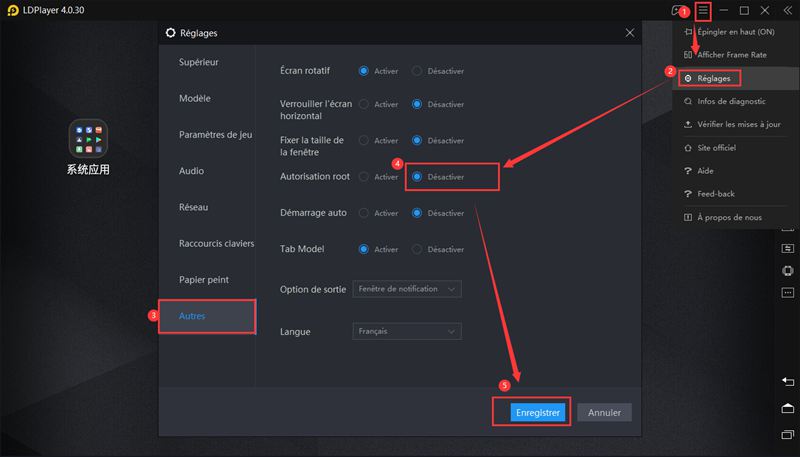Choose Désactiver for Tab Model
800x457 pixels.
click(417, 249)
